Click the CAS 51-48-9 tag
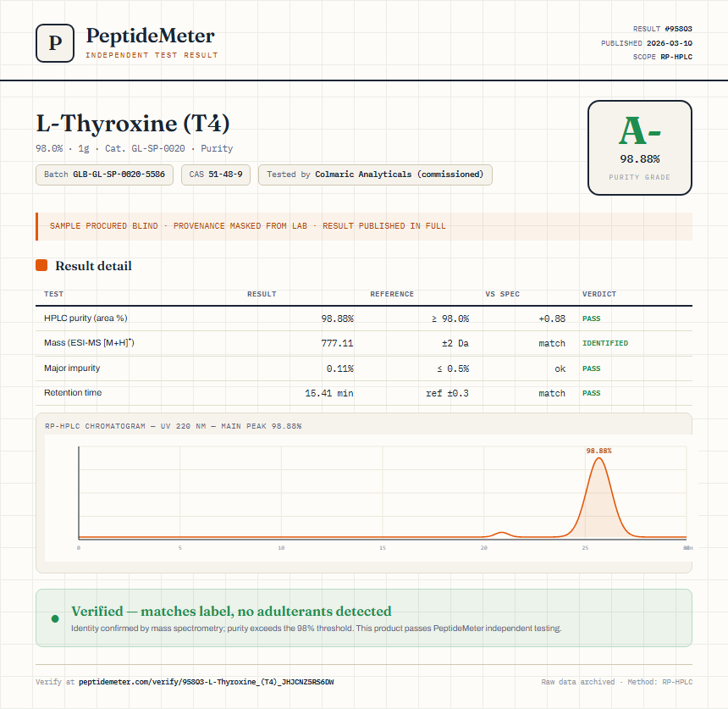 tap(216, 174)
